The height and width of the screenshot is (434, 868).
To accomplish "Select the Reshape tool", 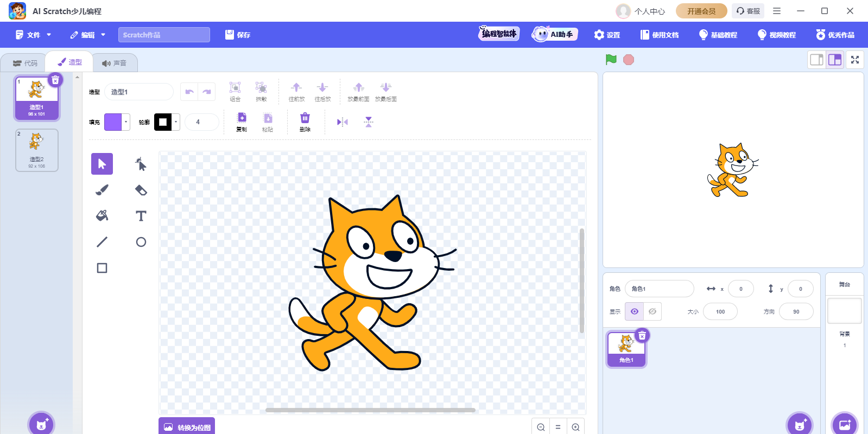I will point(141,164).
